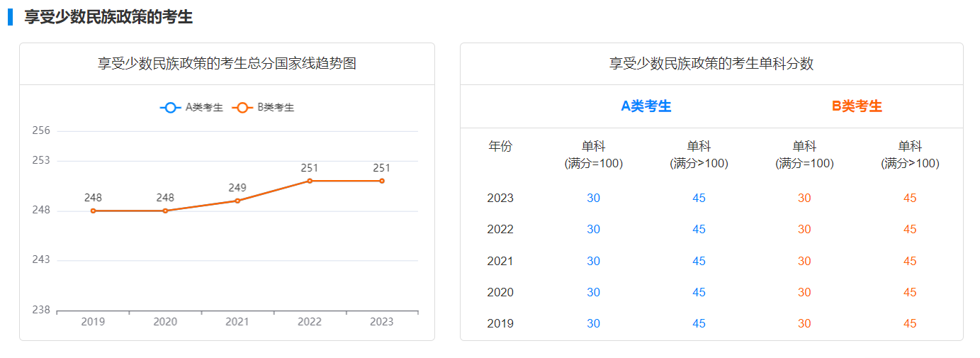The height and width of the screenshot is (358, 980).
Task: Click blue 45 in the 2020 row
Action: tap(699, 293)
